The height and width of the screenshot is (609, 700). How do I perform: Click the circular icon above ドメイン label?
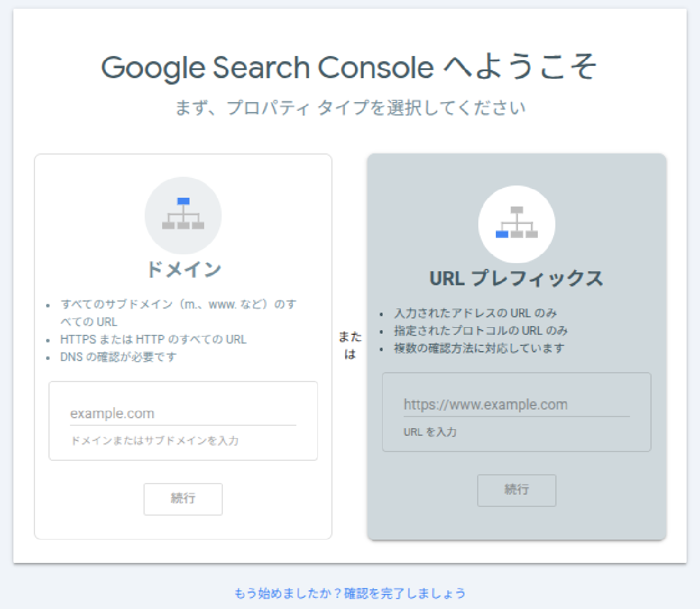[x=183, y=216]
